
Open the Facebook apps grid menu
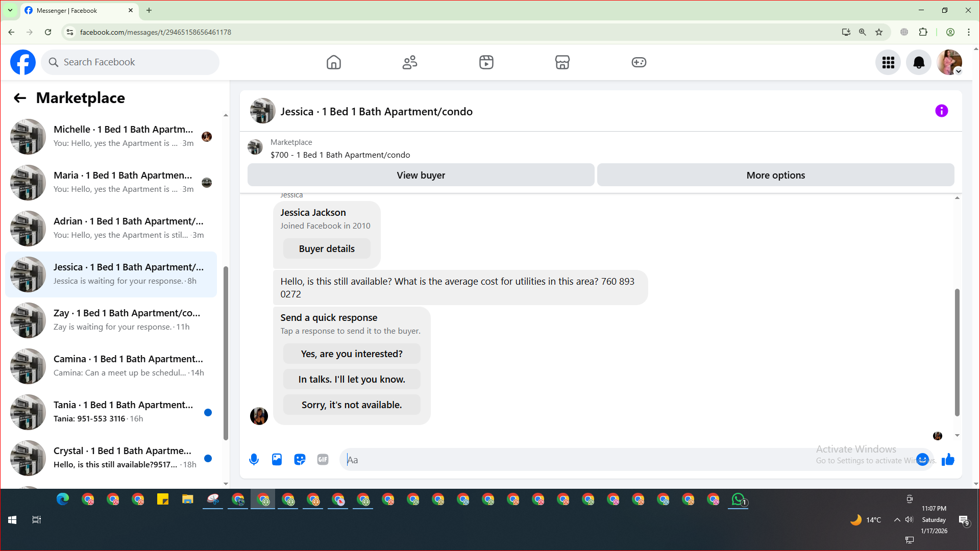[x=888, y=62]
